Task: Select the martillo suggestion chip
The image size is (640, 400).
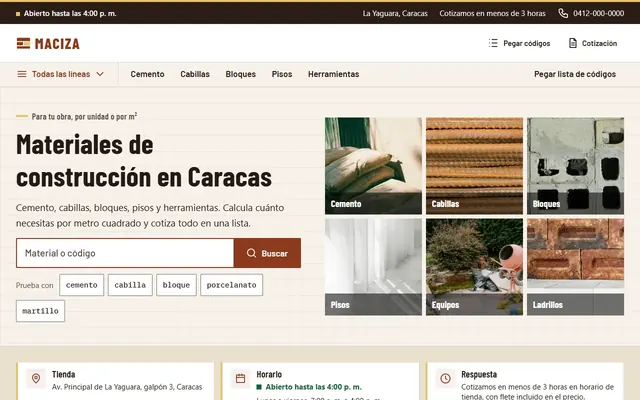Action: click(x=40, y=311)
